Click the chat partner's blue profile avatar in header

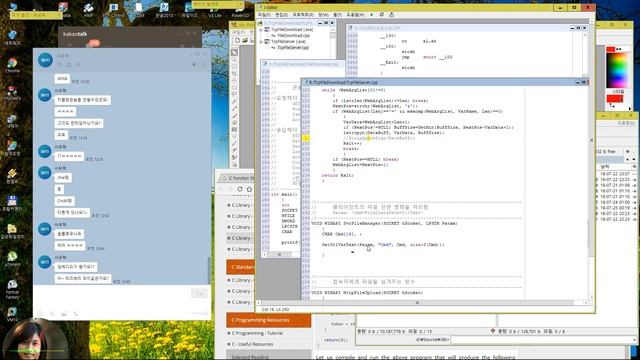45,60
